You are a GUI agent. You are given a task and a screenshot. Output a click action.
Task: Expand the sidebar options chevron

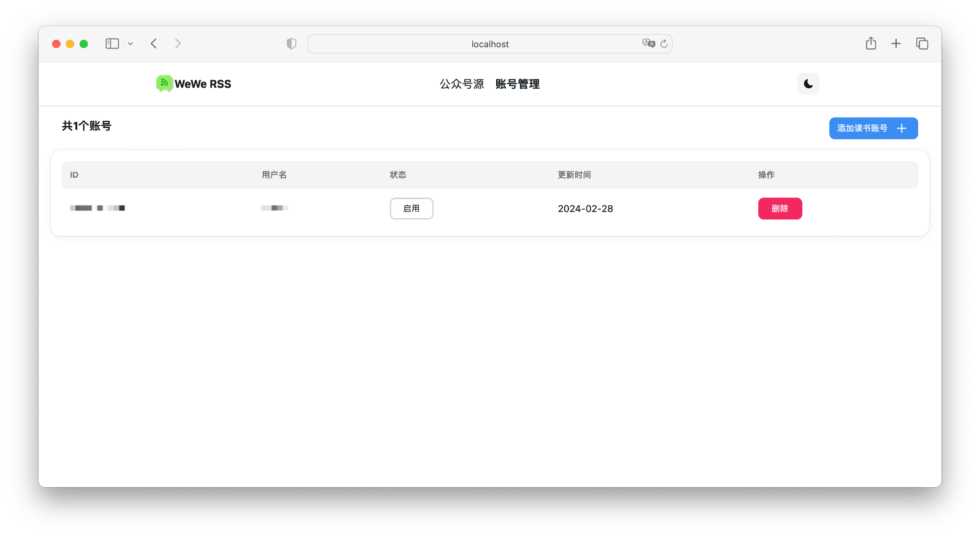click(130, 44)
